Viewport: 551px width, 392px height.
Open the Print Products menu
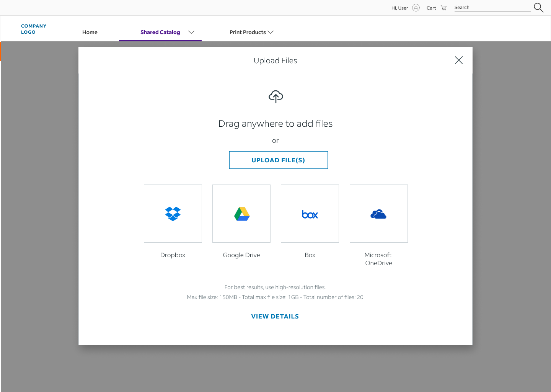(248, 32)
